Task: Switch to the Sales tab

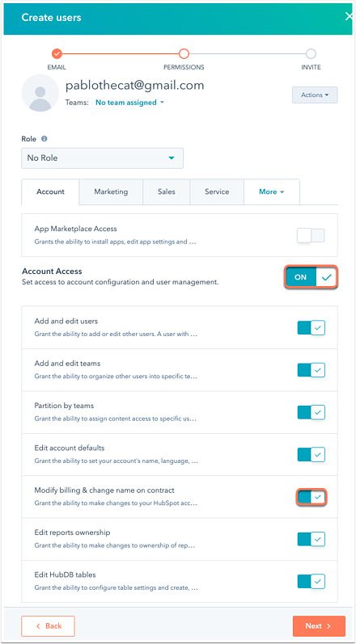Action: click(167, 192)
